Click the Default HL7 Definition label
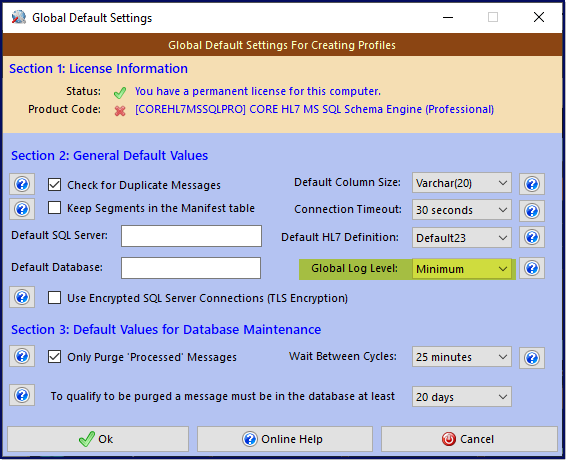 pyautogui.click(x=340, y=237)
